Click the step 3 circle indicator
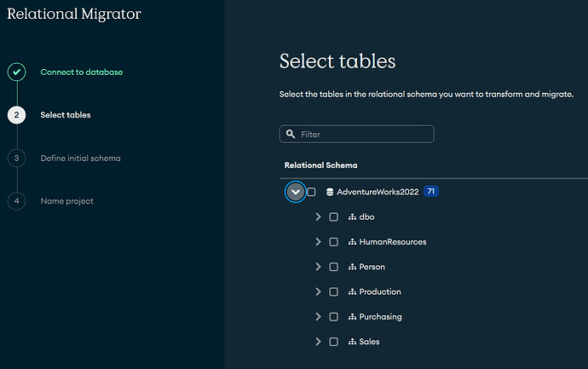588x369 pixels. tap(17, 158)
